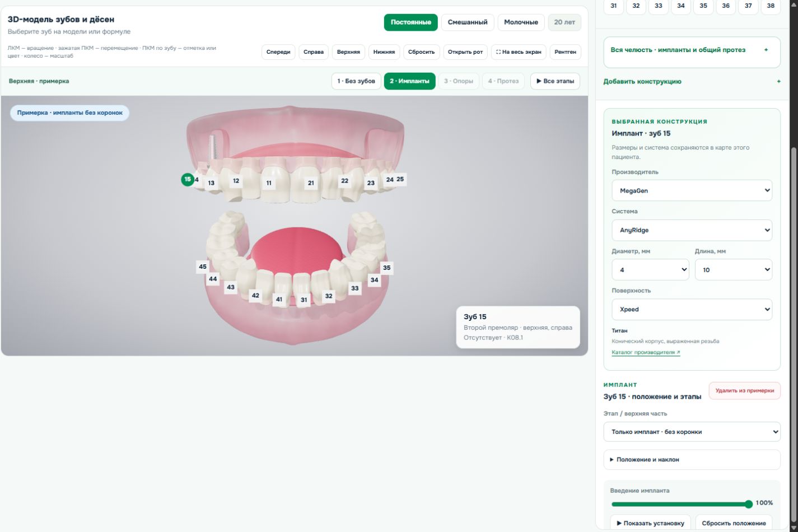This screenshot has height=532, width=798.
Task: Open the Диаметр, мм dropdown
Action: coord(650,269)
